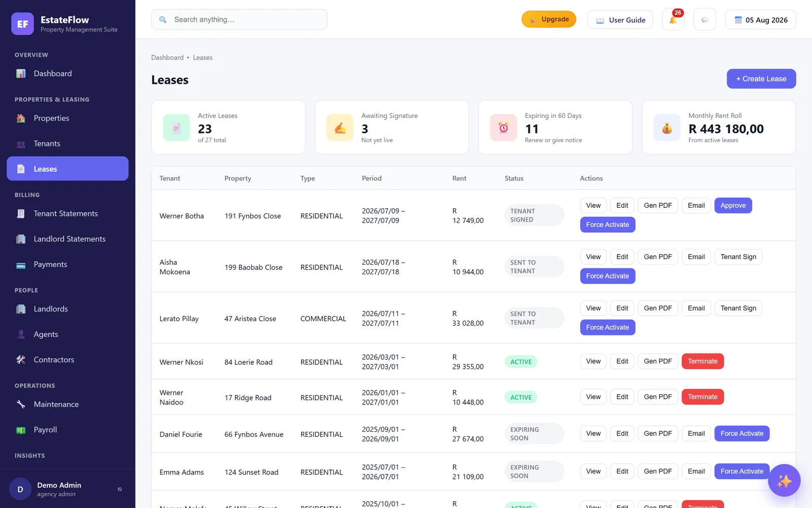Screen dimensions: 812x508
Task: Click Tenant Sign for Lerato Pillay
Action: coord(738,308)
